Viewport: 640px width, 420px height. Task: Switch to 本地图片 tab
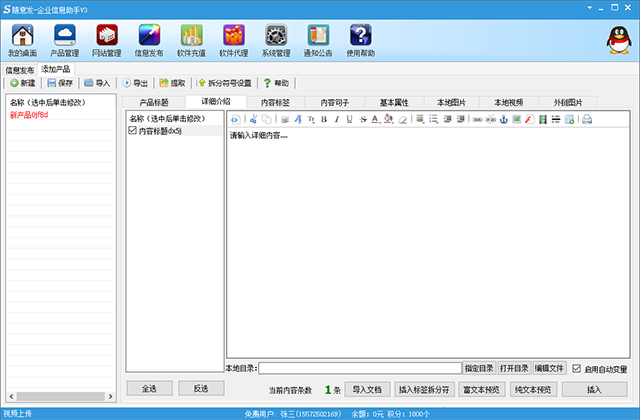(451, 102)
